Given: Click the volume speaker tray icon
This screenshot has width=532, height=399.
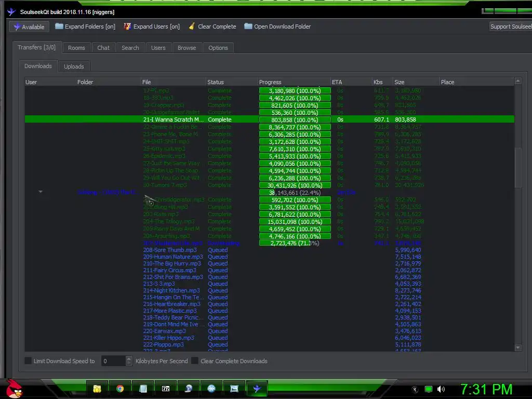Looking at the screenshot, I should (441, 389).
